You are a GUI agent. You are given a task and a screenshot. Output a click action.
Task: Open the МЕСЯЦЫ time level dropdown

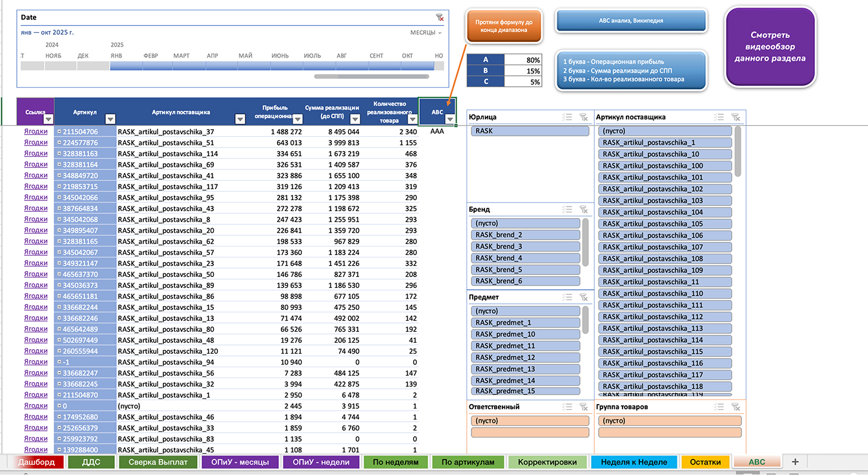[426, 32]
